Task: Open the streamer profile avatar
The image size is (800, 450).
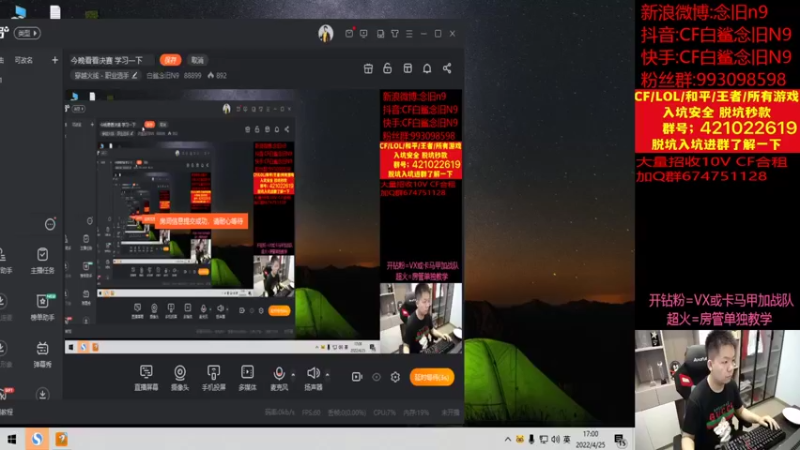Action: tap(326, 34)
